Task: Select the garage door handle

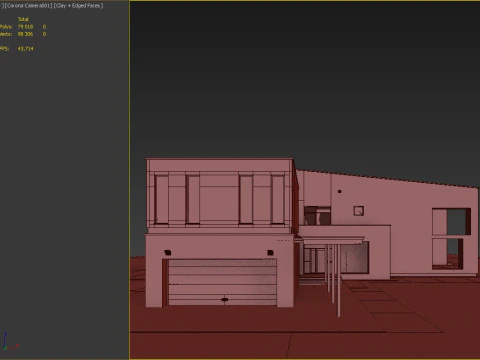Action: 225,300
